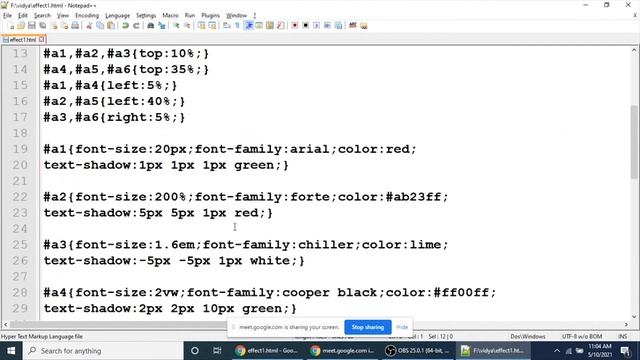The width and height of the screenshot is (640, 360).
Task: Select the effect1.html document tab
Action: point(23,40)
